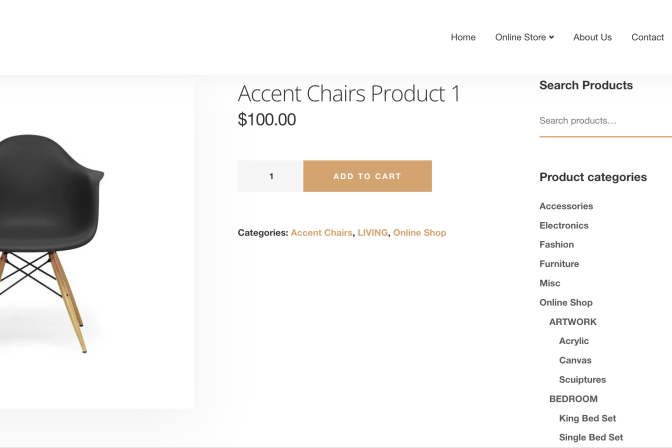The width and height of the screenshot is (672, 448).
Task: Select Electronics in the product categories
Action: coord(564,225)
